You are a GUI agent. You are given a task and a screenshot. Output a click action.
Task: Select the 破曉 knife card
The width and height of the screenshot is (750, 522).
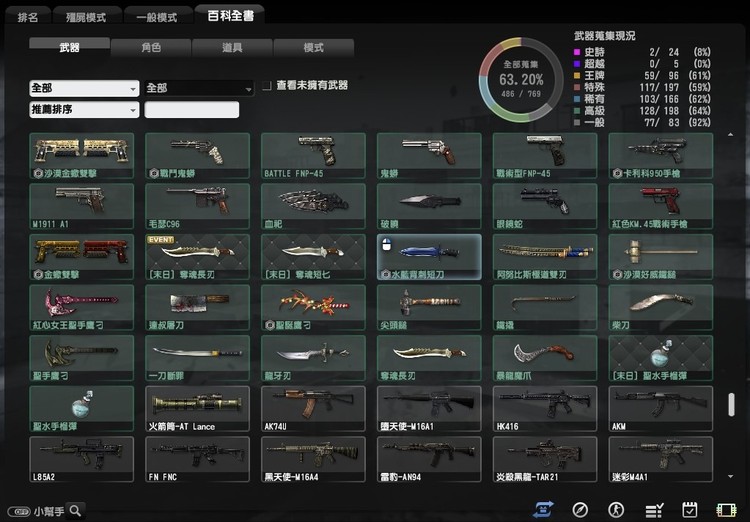click(429, 206)
